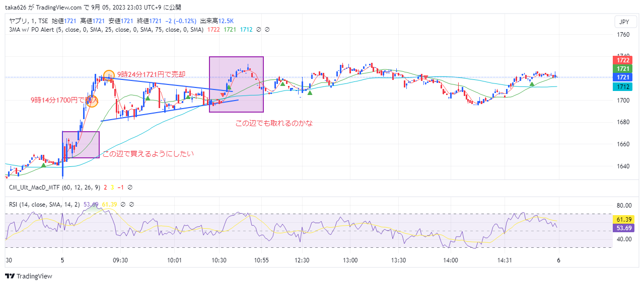Click the cyan 1712 price label on the axis

(x=623, y=87)
